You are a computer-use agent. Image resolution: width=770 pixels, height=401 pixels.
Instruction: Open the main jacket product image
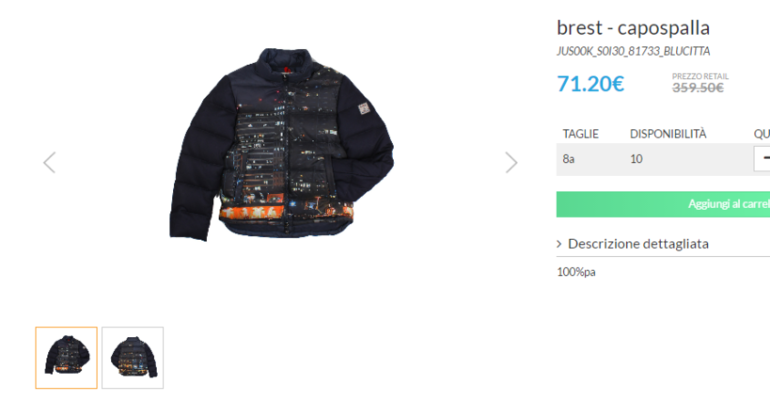click(x=281, y=144)
